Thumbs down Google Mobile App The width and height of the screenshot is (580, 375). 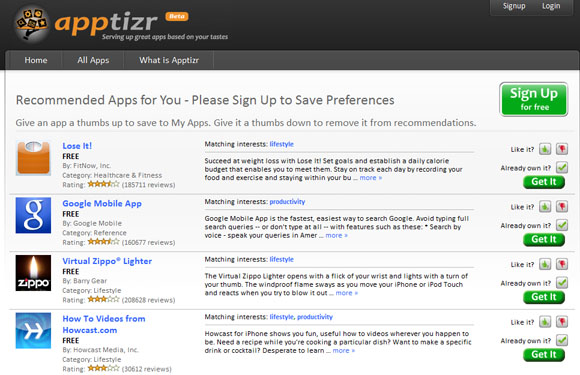(x=562, y=207)
